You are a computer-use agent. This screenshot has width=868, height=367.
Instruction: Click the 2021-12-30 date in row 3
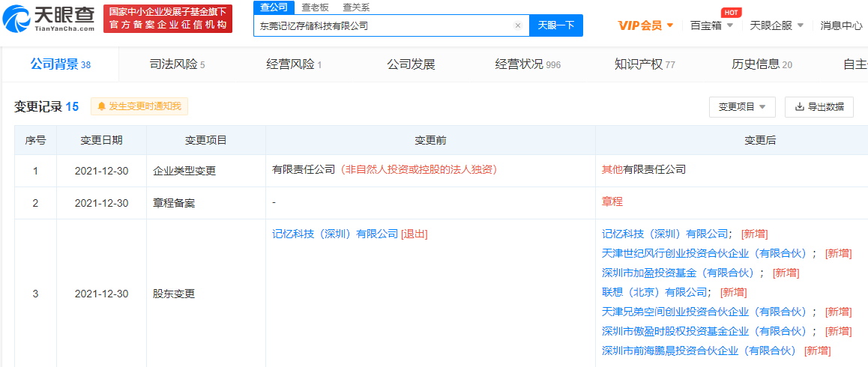tap(101, 294)
